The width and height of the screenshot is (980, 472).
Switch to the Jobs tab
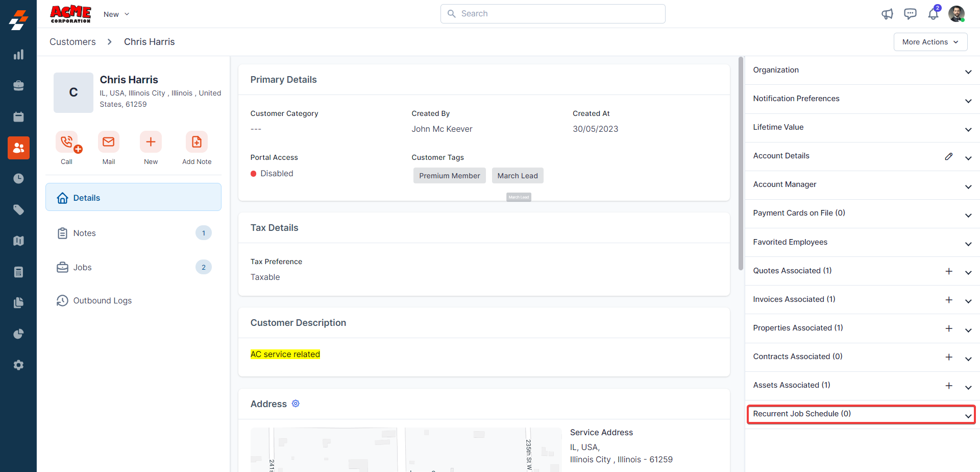pos(83,267)
